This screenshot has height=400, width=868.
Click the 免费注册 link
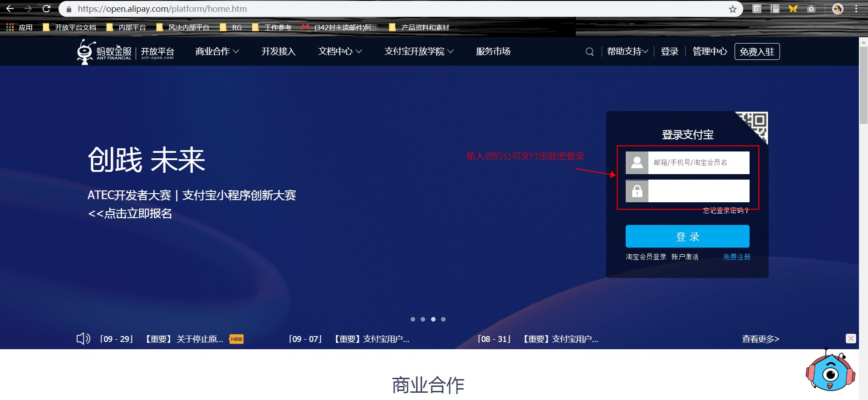point(737,257)
